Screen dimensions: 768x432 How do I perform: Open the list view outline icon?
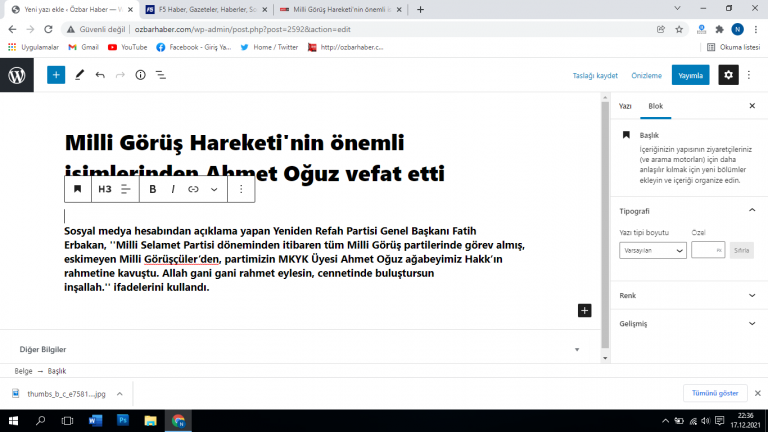(161, 75)
